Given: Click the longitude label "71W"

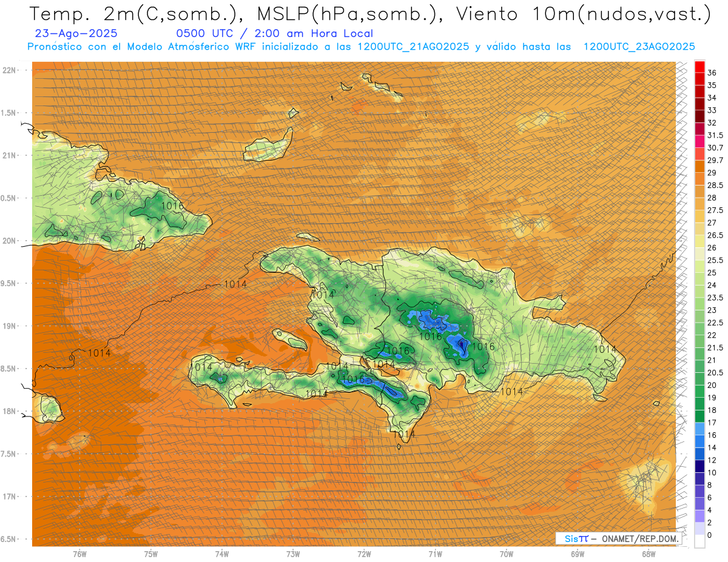Looking at the screenshot, I should [x=435, y=554].
